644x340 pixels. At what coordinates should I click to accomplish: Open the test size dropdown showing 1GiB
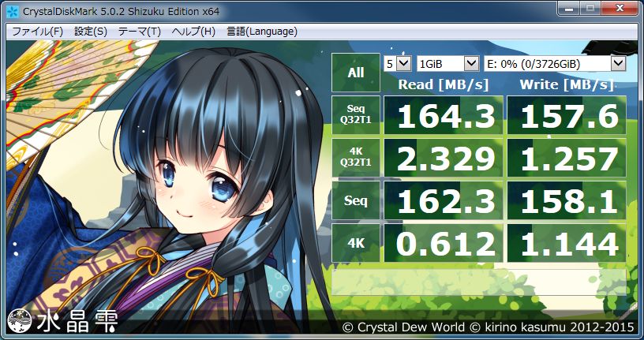tap(447, 64)
